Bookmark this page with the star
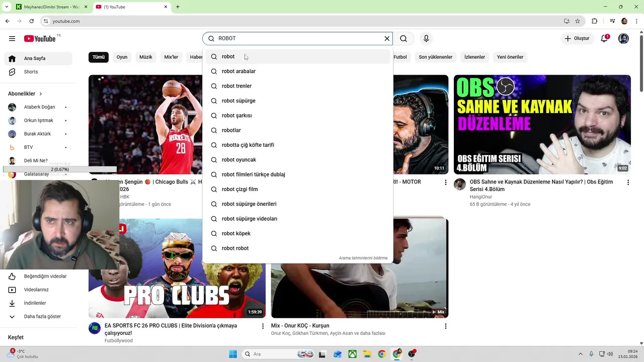Viewport: 644px width, 362px height. [x=578, y=21]
